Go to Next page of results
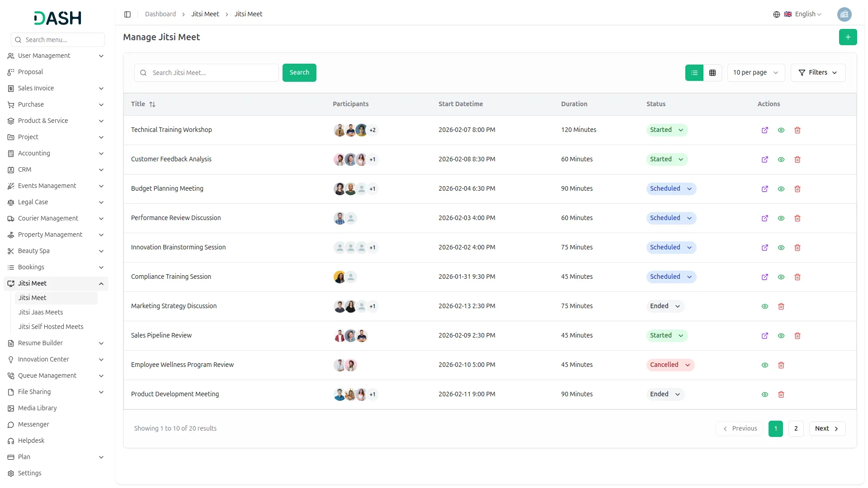 click(827, 429)
